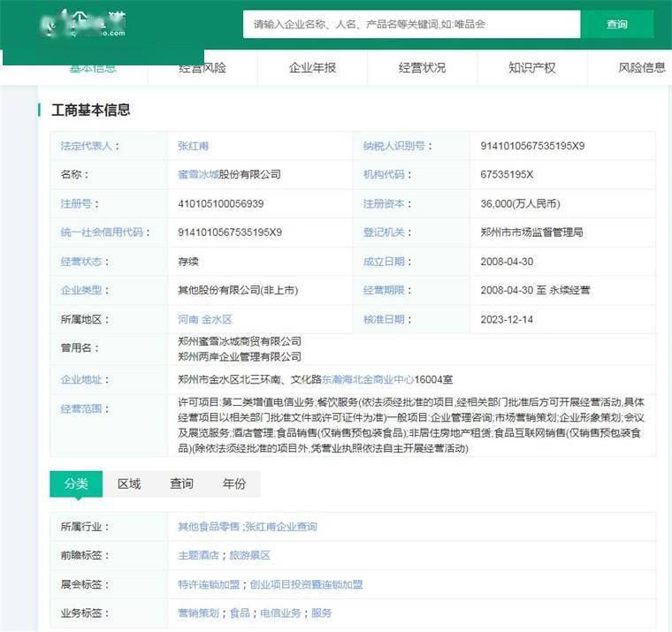Click the 企业类型 field label
Viewport: 672px width, 632px height.
81,290
